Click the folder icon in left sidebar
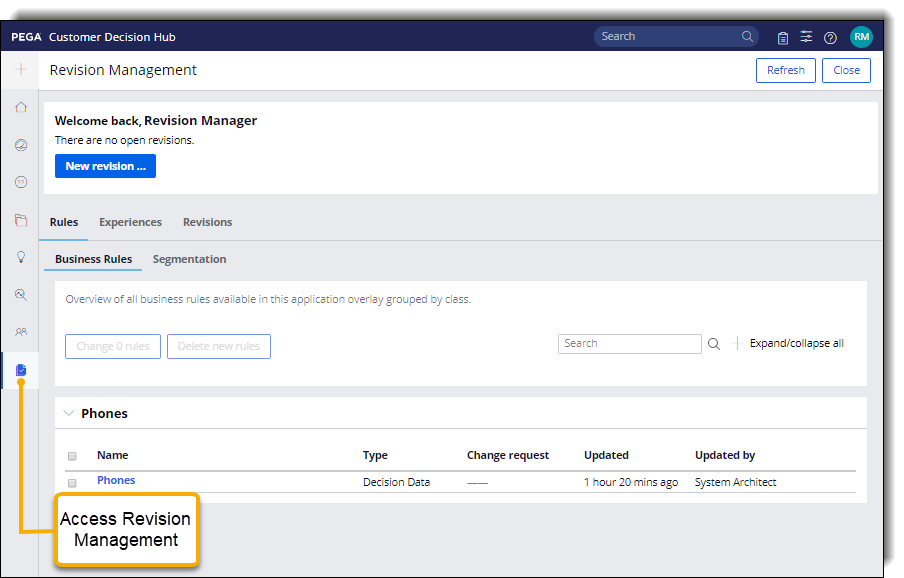This screenshot has width=904, height=578. 21,220
